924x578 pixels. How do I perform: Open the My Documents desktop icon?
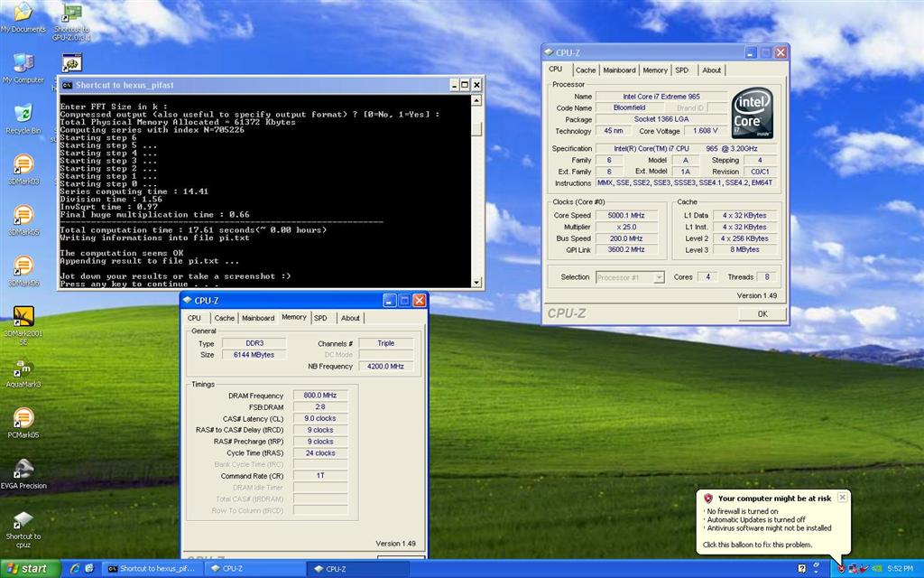[x=23, y=16]
